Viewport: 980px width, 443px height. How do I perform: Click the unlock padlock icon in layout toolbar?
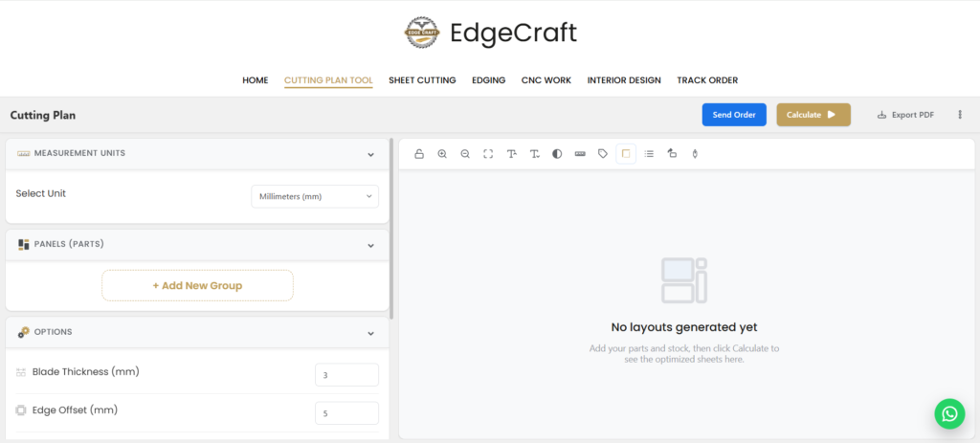(x=419, y=154)
